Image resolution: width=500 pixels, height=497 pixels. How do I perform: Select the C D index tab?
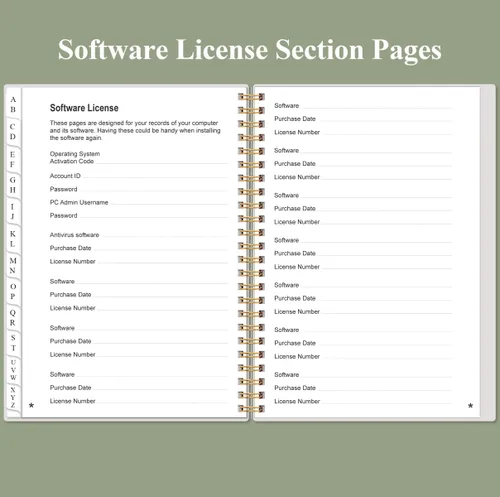[x=13, y=132]
